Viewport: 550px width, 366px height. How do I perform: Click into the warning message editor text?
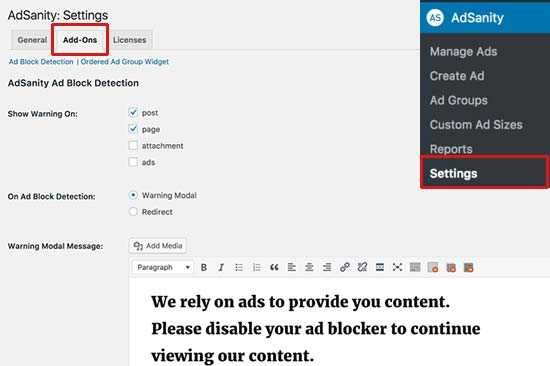pos(316,328)
